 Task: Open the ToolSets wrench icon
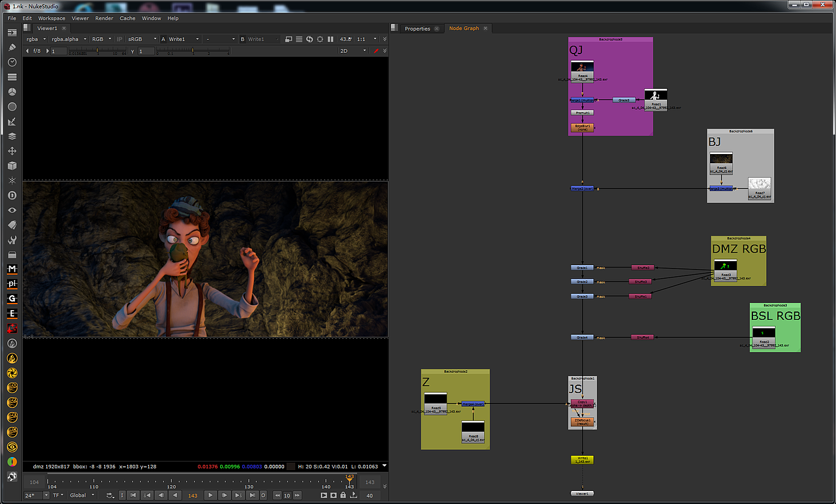click(x=12, y=240)
